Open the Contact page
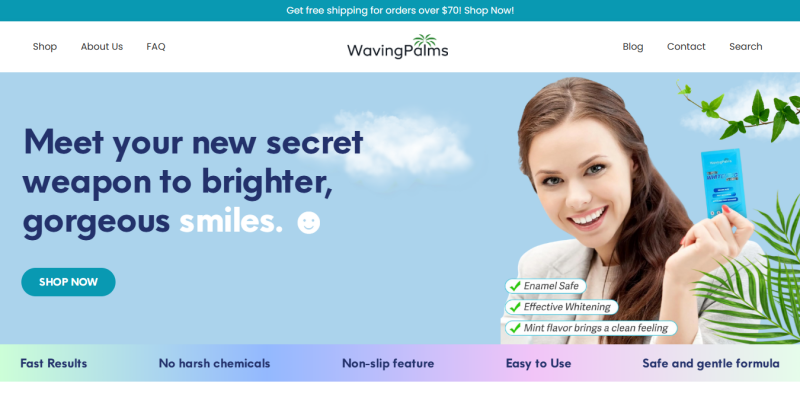800x400 pixels. pyautogui.click(x=686, y=46)
